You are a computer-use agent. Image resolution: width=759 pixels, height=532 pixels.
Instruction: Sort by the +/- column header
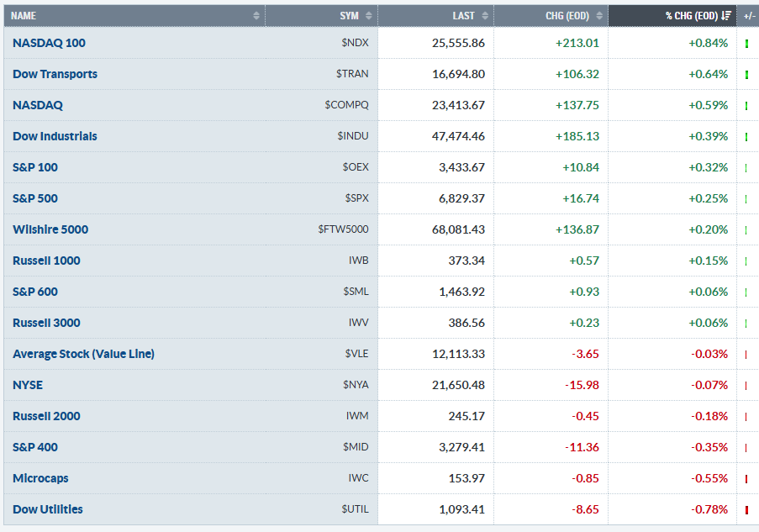point(749,15)
